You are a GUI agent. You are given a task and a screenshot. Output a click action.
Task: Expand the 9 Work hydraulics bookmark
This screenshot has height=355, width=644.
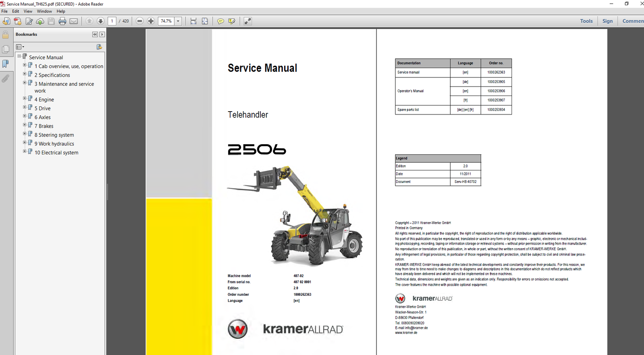(25, 143)
